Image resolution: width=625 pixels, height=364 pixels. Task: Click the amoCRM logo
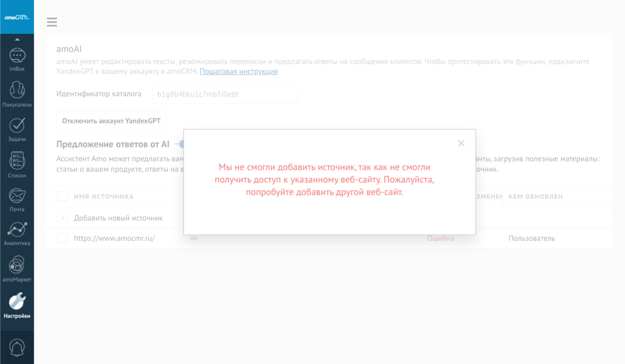[17, 17]
